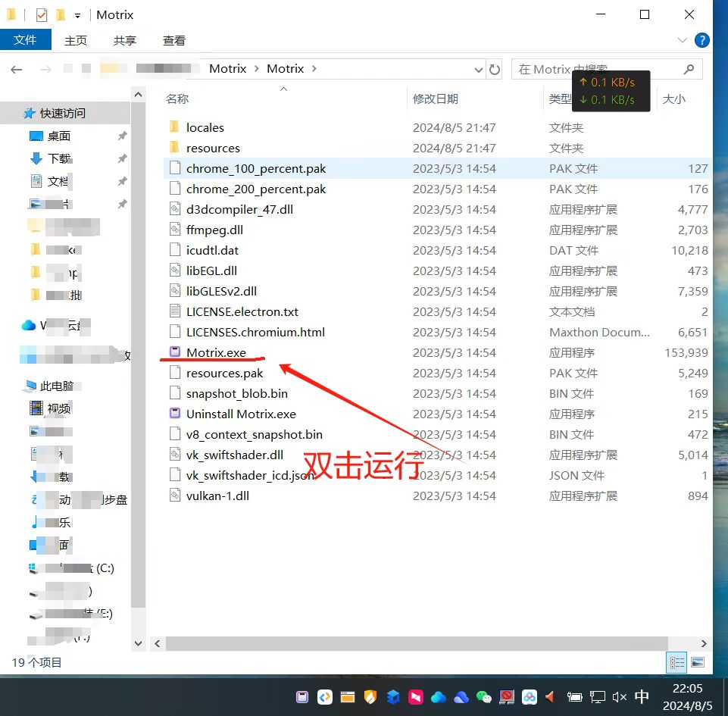Select snapshot_blob.bin file
Viewport: 728px width, 716px height.
(x=237, y=393)
